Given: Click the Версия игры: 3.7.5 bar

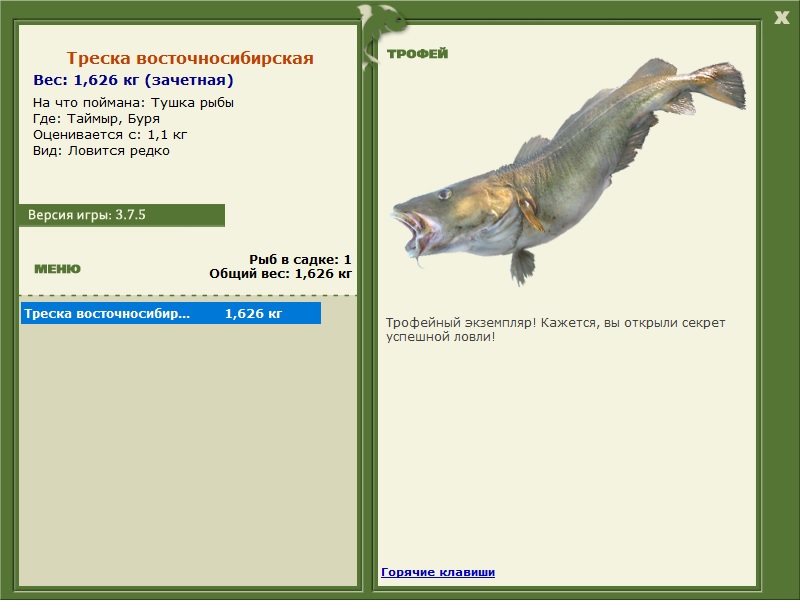Looking at the screenshot, I should click(x=121, y=215).
